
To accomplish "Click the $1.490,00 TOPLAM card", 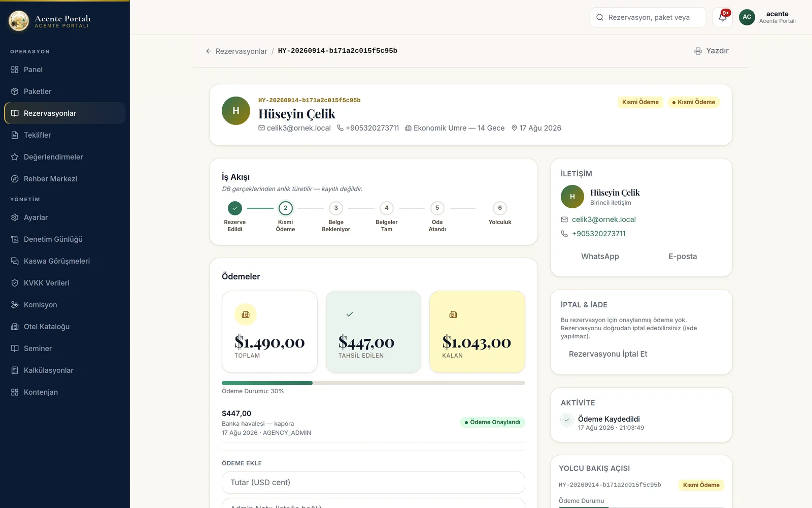I will [269, 332].
